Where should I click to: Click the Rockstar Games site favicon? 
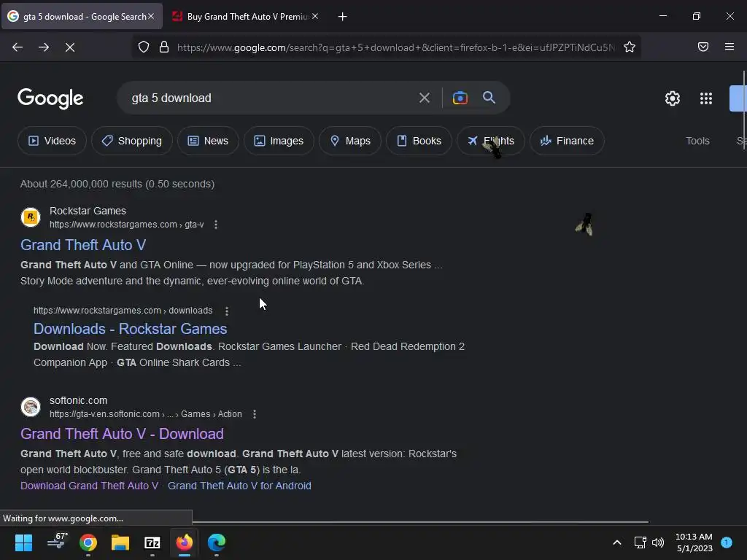pyautogui.click(x=31, y=217)
